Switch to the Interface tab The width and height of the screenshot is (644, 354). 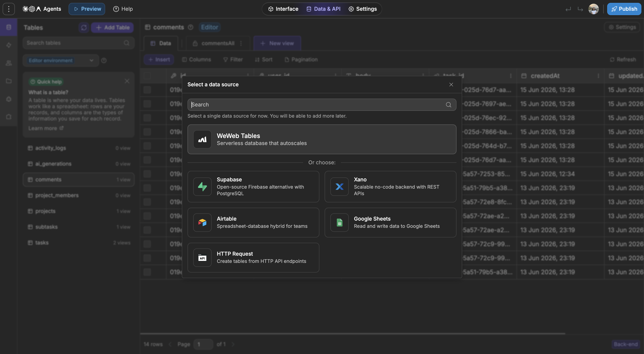[283, 9]
